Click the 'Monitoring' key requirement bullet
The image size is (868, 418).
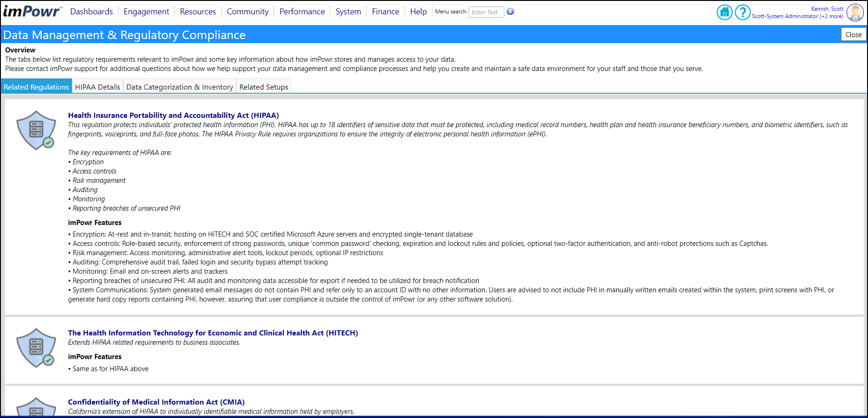pos(86,199)
